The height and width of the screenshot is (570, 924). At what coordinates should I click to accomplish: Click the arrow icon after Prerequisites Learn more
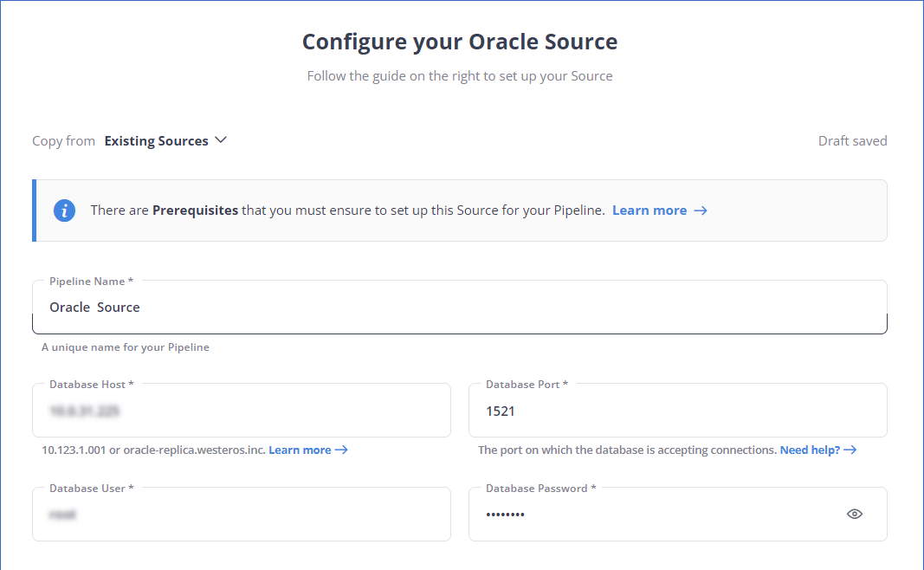tap(700, 211)
